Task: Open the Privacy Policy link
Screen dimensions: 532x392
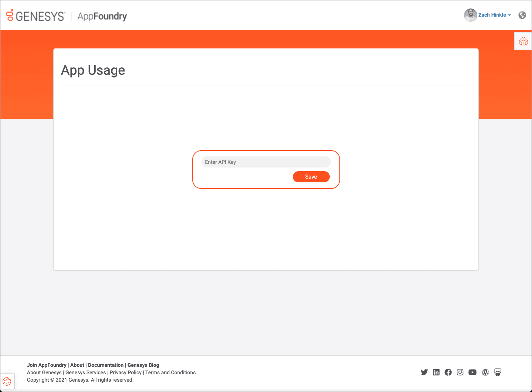Action: [x=125, y=372]
